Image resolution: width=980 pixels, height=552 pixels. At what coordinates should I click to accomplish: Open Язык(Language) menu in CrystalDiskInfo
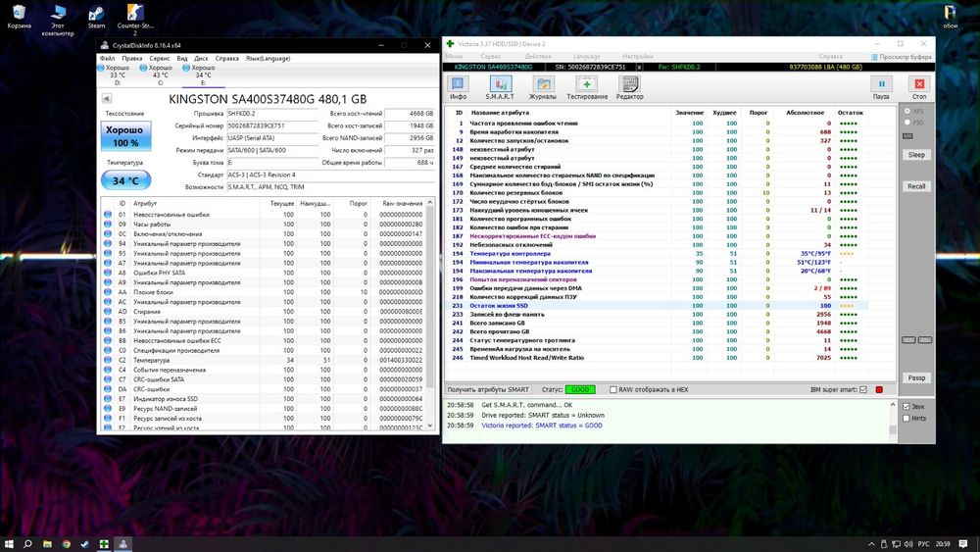[x=268, y=58]
